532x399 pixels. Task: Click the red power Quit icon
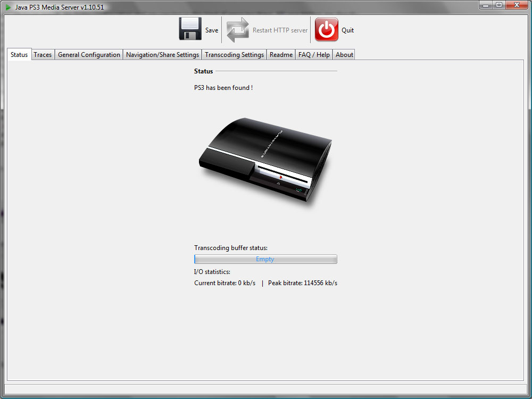pyautogui.click(x=327, y=29)
